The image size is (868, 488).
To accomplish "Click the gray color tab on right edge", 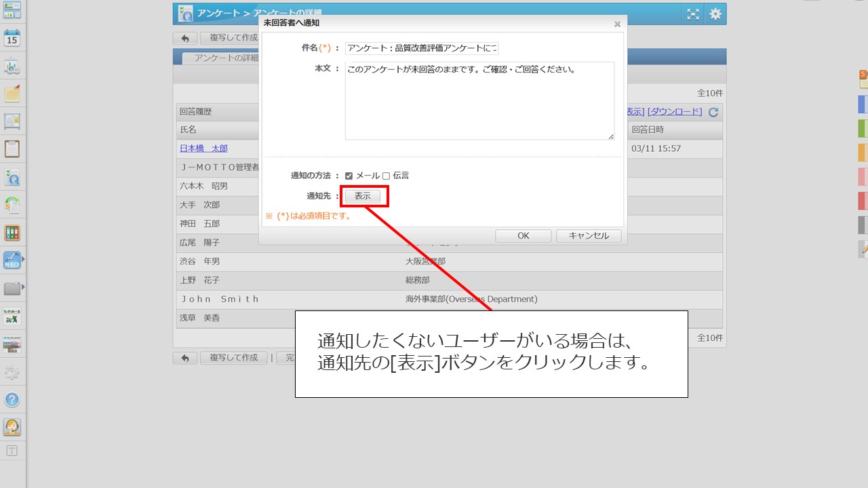I will (x=863, y=225).
